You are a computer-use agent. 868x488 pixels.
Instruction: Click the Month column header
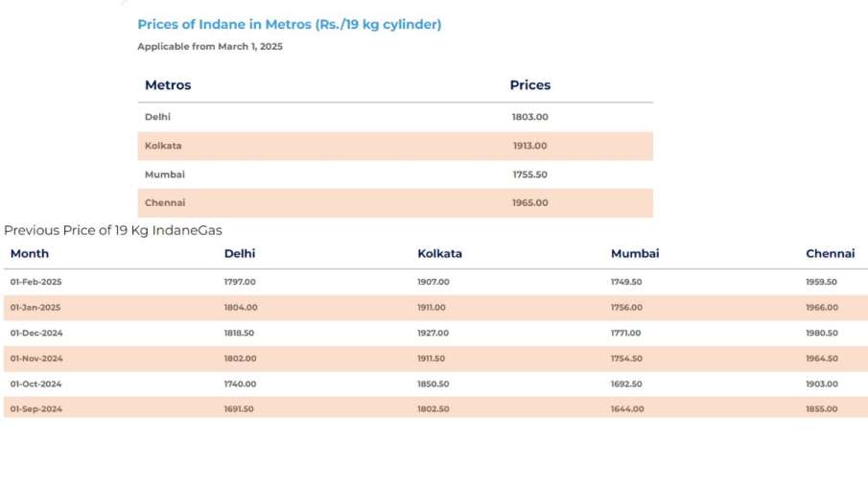(x=30, y=254)
